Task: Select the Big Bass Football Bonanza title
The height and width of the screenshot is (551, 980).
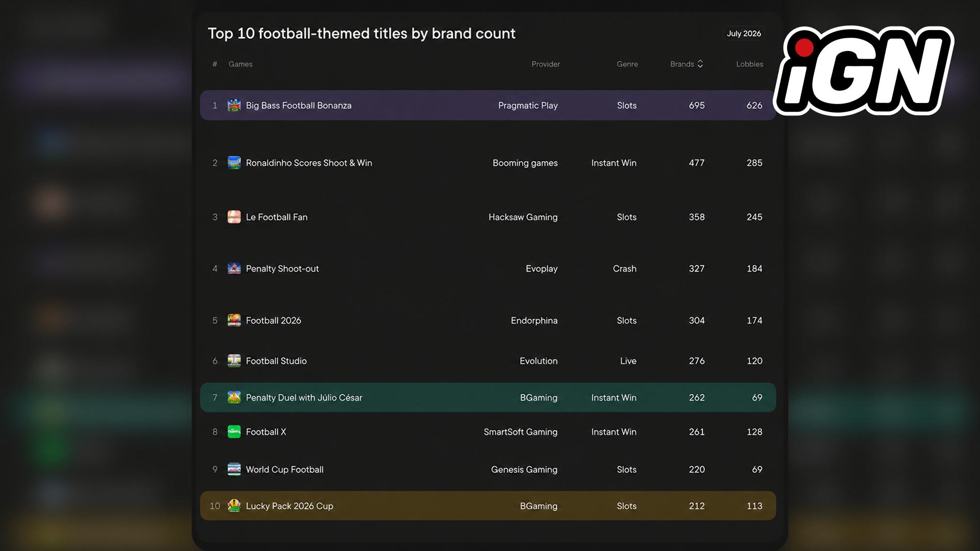Action: point(299,106)
